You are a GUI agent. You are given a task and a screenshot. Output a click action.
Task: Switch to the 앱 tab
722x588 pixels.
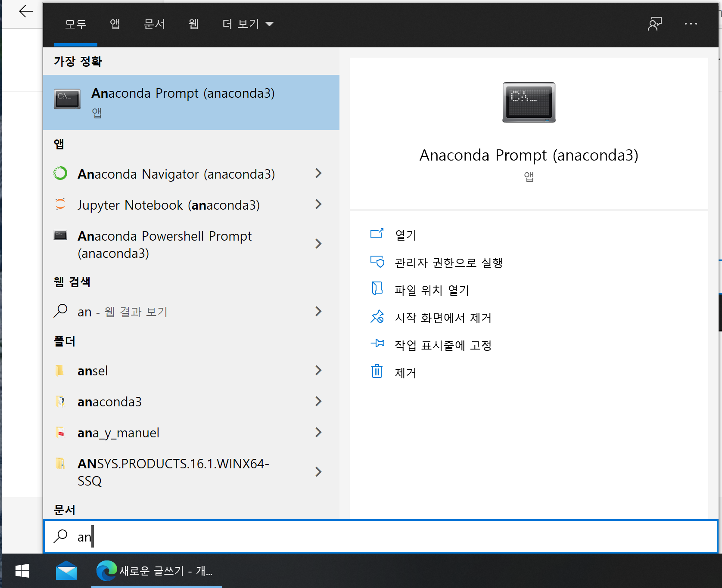115,24
